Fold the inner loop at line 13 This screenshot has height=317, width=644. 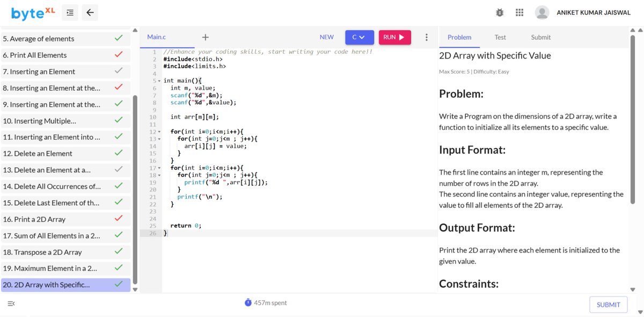coord(159,139)
